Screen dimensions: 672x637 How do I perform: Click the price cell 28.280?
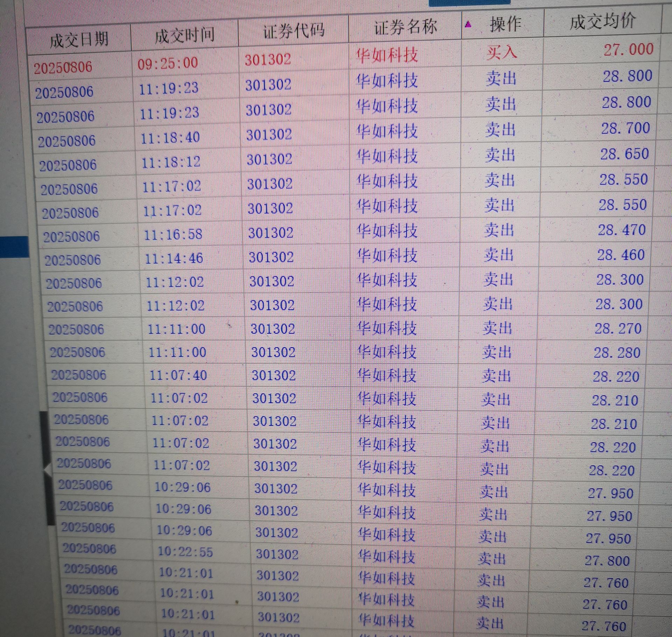[617, 353]
